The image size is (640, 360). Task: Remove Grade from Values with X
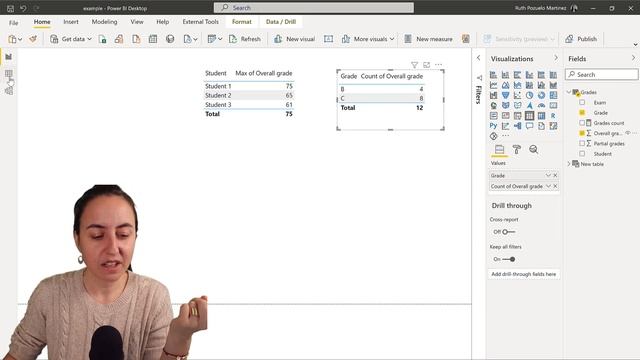click(555, 175)
